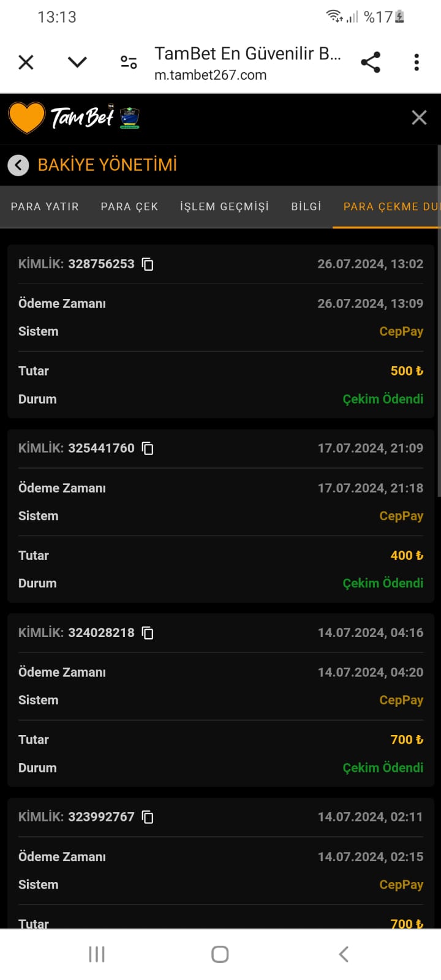Copy transaction ID 323992767
This screenshot has width=441, height=980.
tap(148, 817)
